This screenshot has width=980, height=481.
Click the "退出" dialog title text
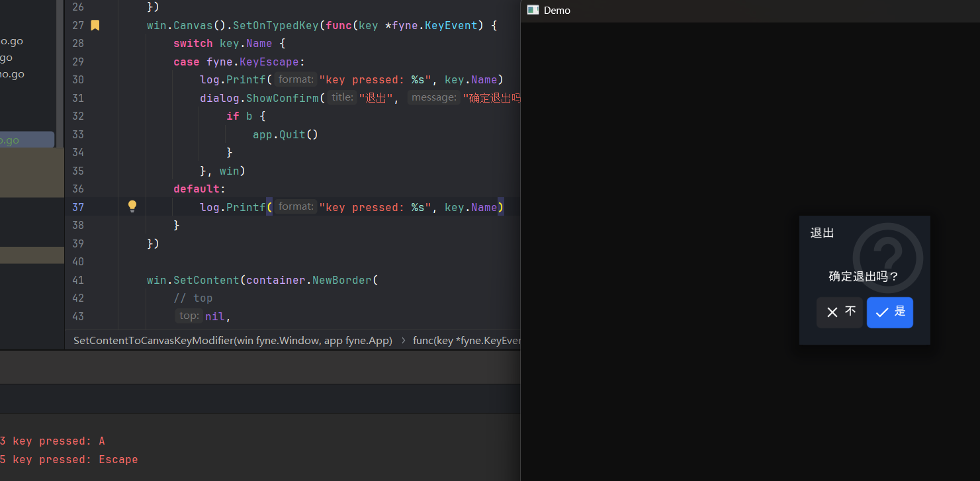822,233
